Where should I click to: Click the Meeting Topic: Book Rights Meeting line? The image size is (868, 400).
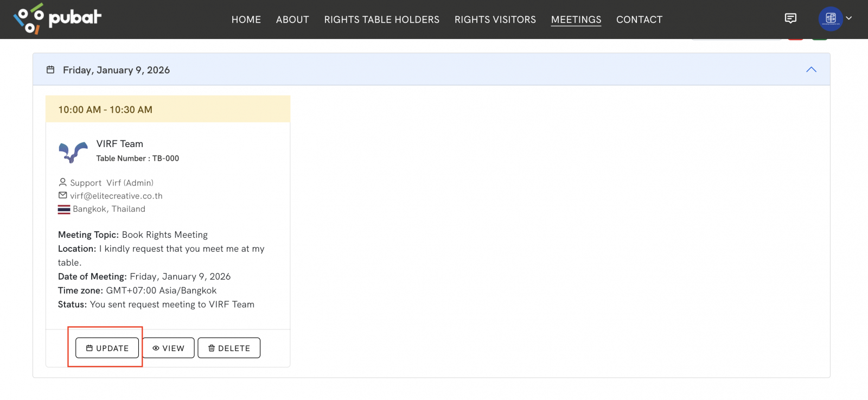point(133,234)
